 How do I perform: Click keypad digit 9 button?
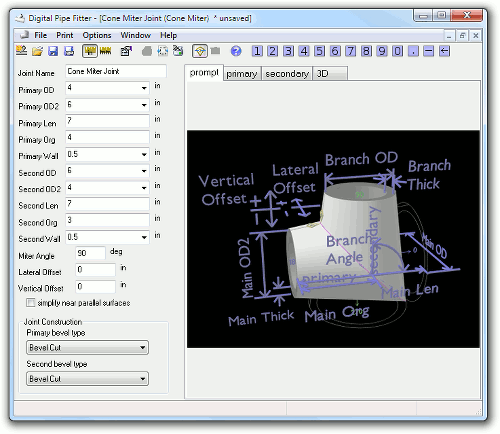tap(382, 51)
